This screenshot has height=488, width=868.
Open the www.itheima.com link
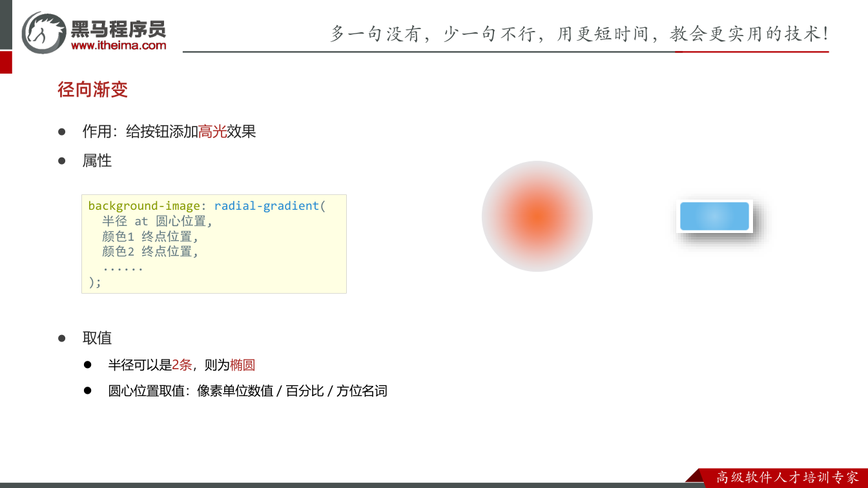[118, 46]
